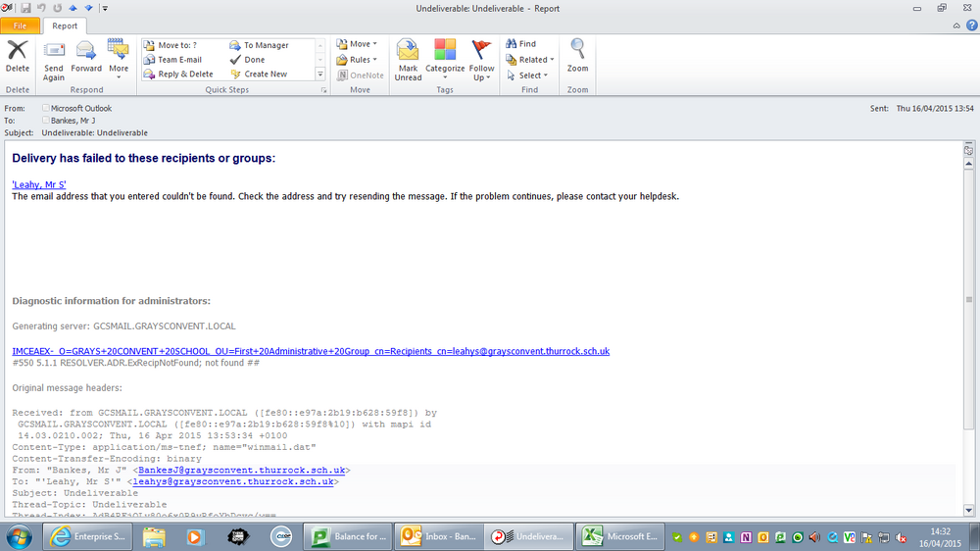Open the Follow Up flag menu

click(481, 60)
